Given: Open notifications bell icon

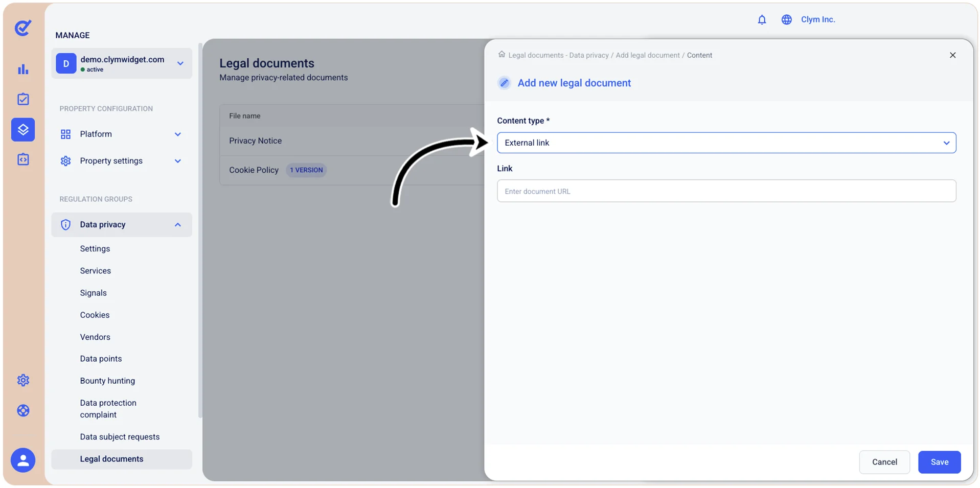Looking at the screenshot, I should click(x=762, y=19).
